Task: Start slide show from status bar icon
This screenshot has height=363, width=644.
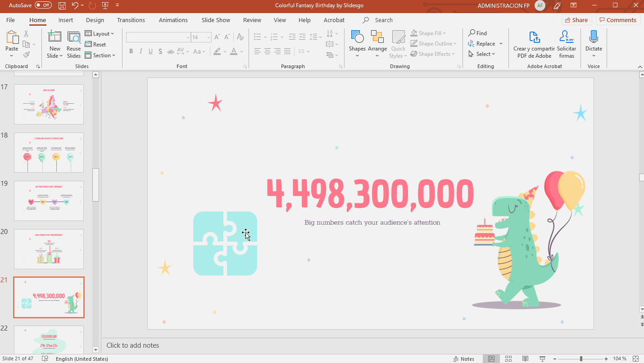Action: point(542,358)
